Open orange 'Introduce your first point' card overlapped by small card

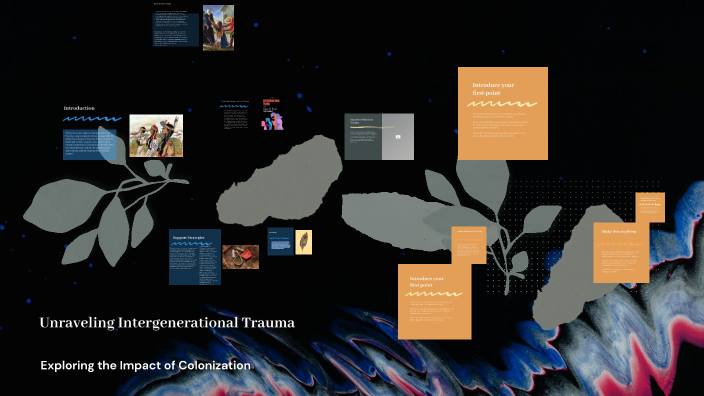[x=435, y=302]
